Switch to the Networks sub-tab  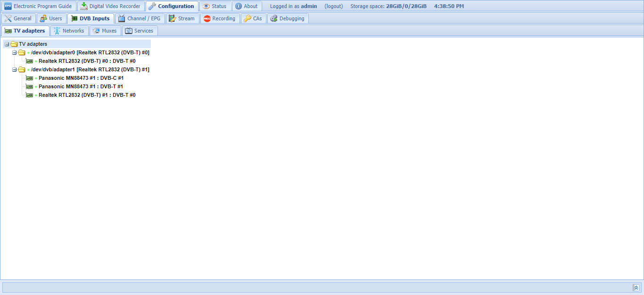click(69, 31)
